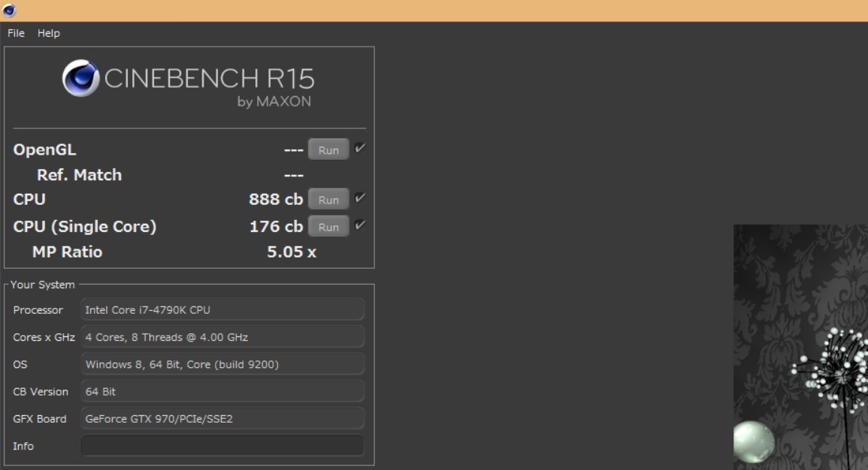Click the GFX Board field showing GeForce GTX 970

pyautogui.click(x=222, y=419)
